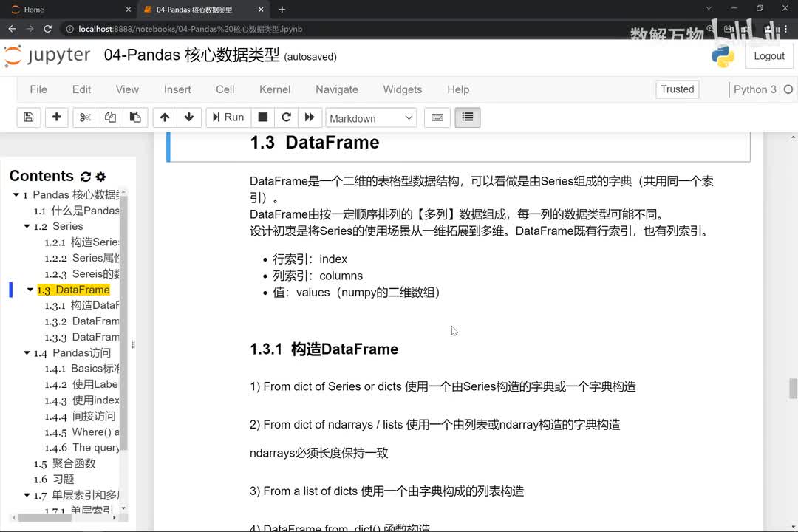Open a new browser tab
Image resolution: width=798 pixels, height=532 pixels.
click(282, 9)
